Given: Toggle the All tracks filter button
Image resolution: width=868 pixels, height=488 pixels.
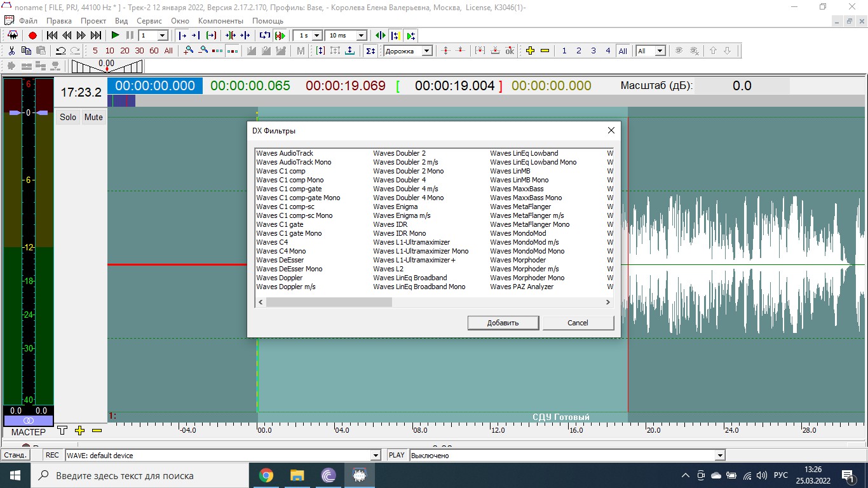Looking at the screenshot, I should pos(623,51).
